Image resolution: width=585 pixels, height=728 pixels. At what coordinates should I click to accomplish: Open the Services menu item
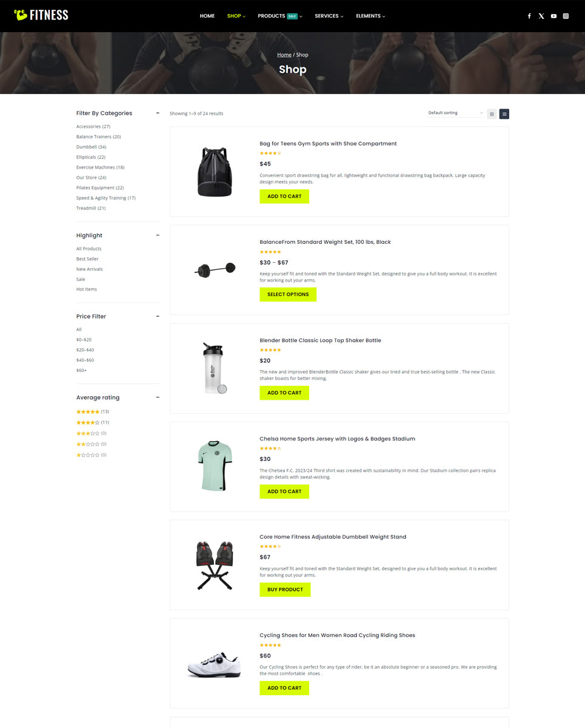pyautogui.click(x=329, y=16)
